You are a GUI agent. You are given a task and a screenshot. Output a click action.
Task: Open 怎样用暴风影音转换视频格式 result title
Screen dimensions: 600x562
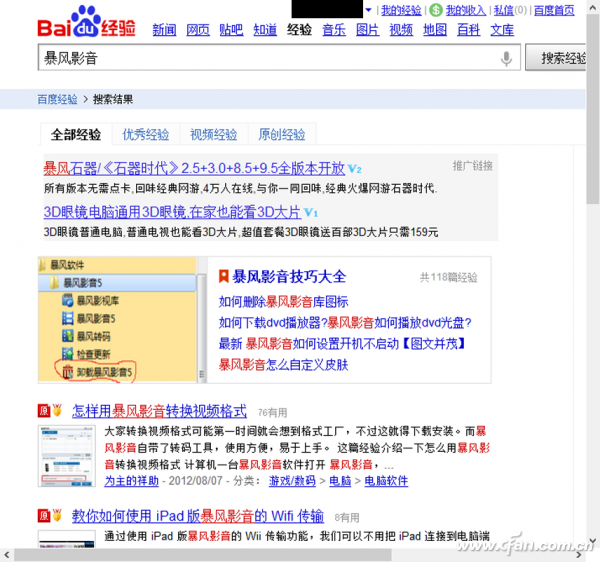point(159,411)
